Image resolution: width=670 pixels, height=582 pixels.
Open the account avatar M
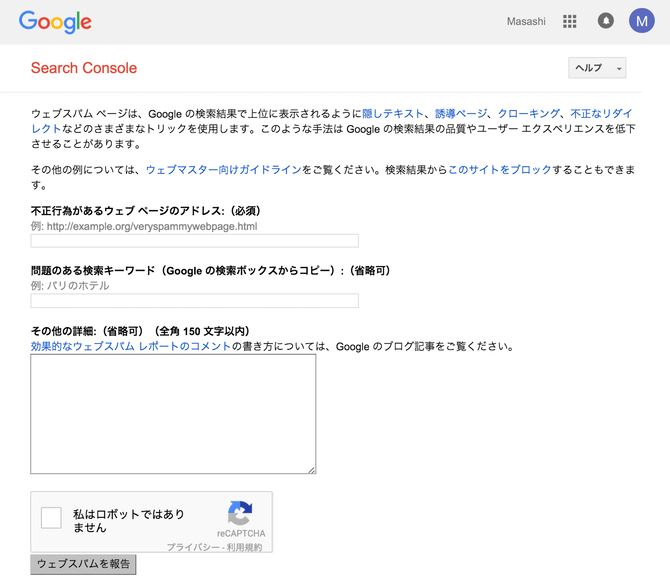(x=641, y=21)
